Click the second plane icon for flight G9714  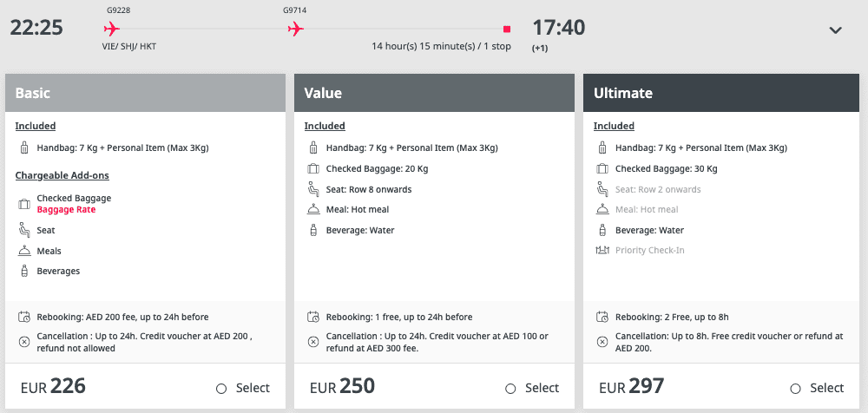pyautogui.click(x=296, y=29)
